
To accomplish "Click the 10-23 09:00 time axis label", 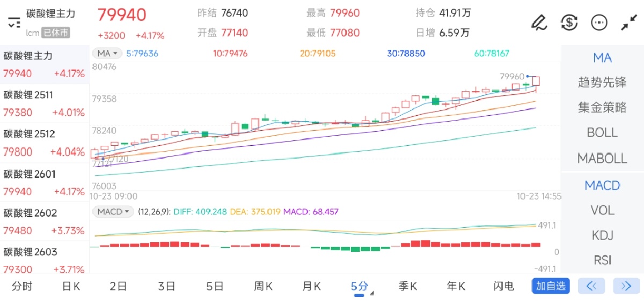I will click(114, 197).
